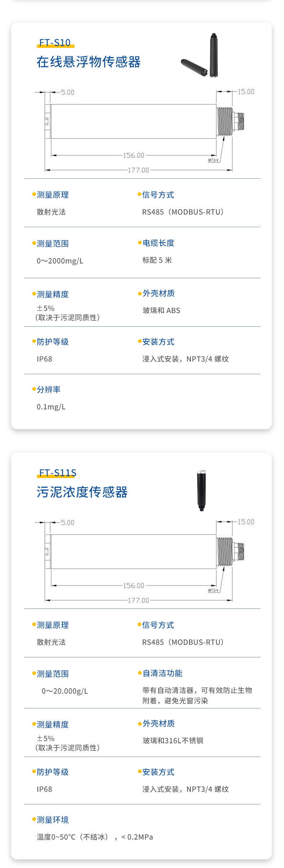Select the 玻璃和 ABS material text
This screenshot has height=868, width=284.
coord(161,311)
